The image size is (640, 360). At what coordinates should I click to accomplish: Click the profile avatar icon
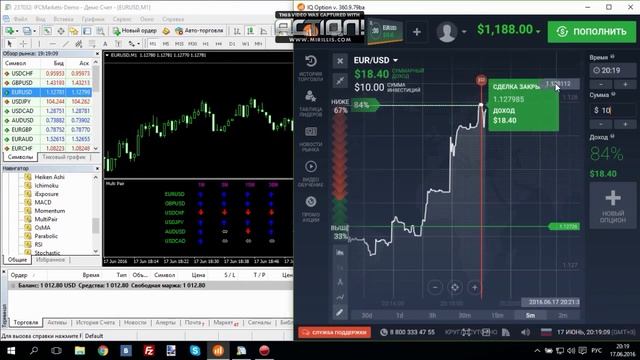[x=447, y=31]
